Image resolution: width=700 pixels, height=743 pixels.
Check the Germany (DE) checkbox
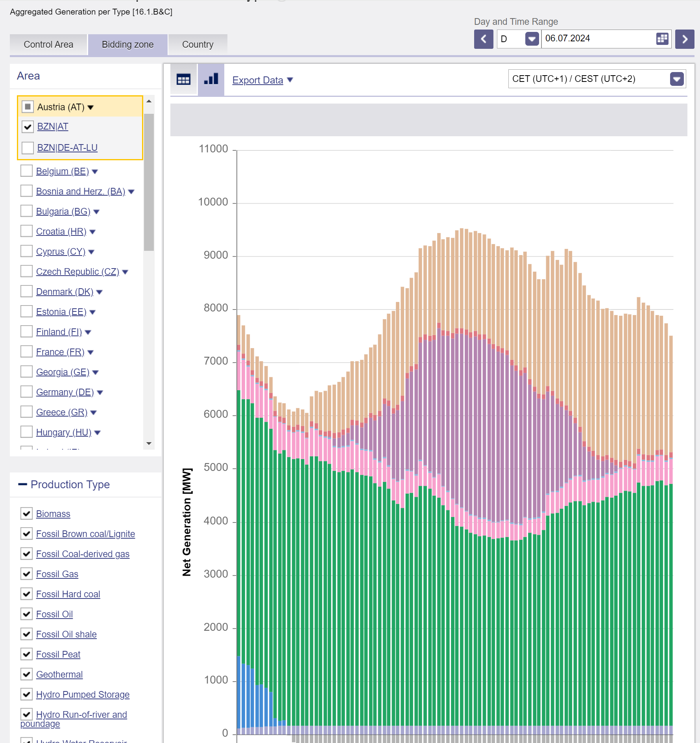pos(26,392)
